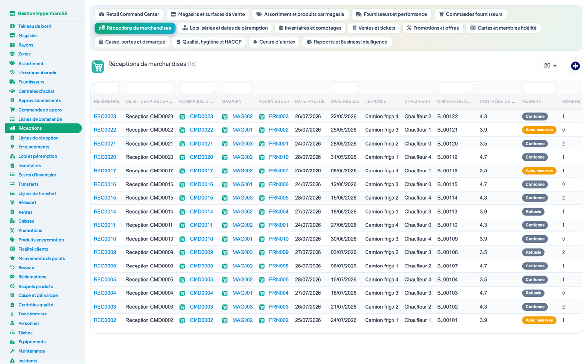Open Qualité, hygiène et HACCP tab
This screenshot has width=588, height=364.
pos(209,42)
